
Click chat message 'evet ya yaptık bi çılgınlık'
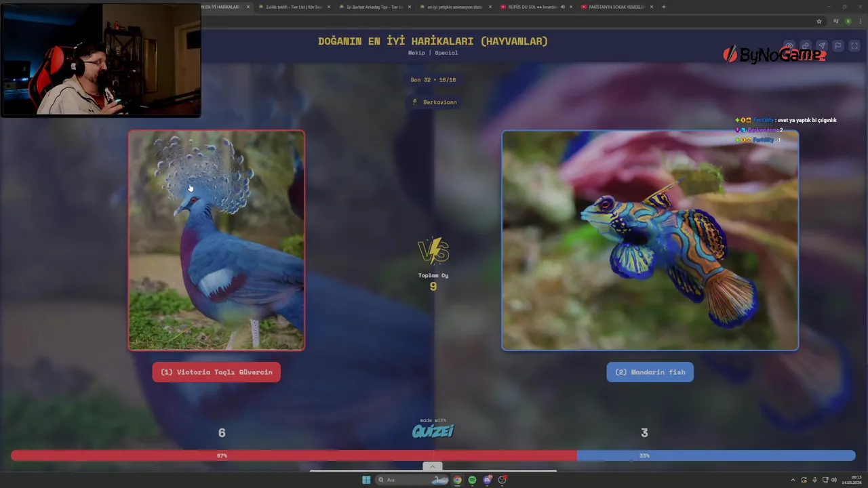click(807, 120)
